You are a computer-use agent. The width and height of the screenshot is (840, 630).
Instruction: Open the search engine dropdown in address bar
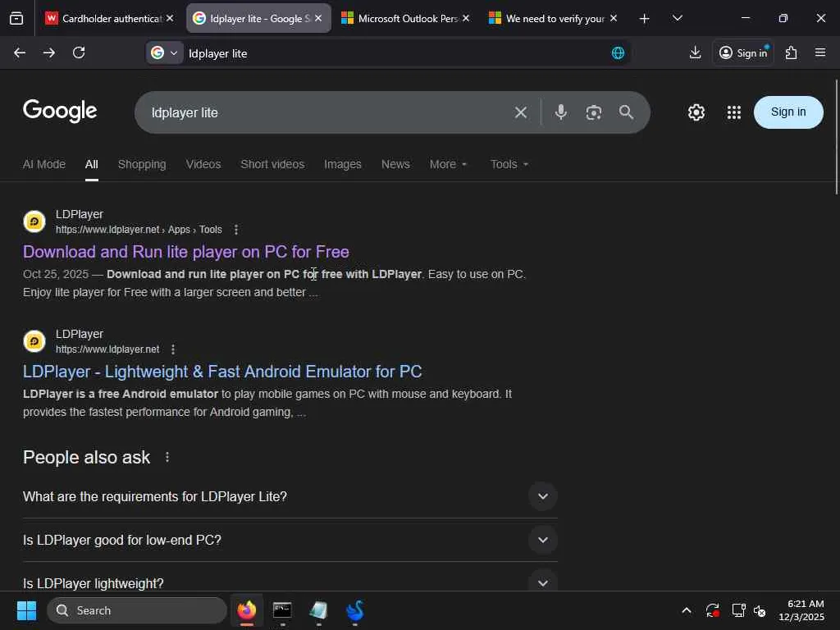(x=165, y=53)
